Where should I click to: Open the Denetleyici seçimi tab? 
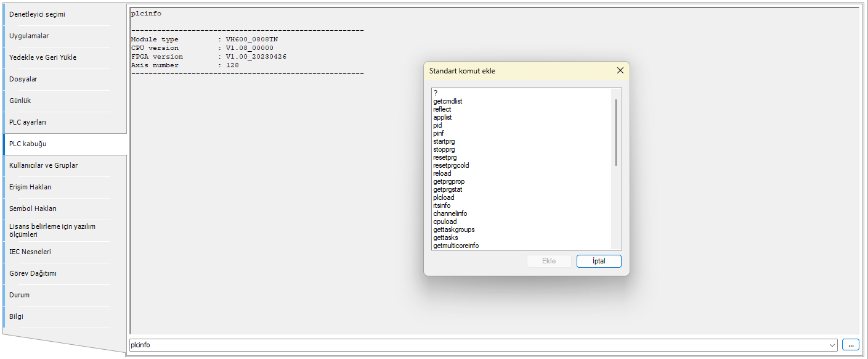(x=37, y=14)
